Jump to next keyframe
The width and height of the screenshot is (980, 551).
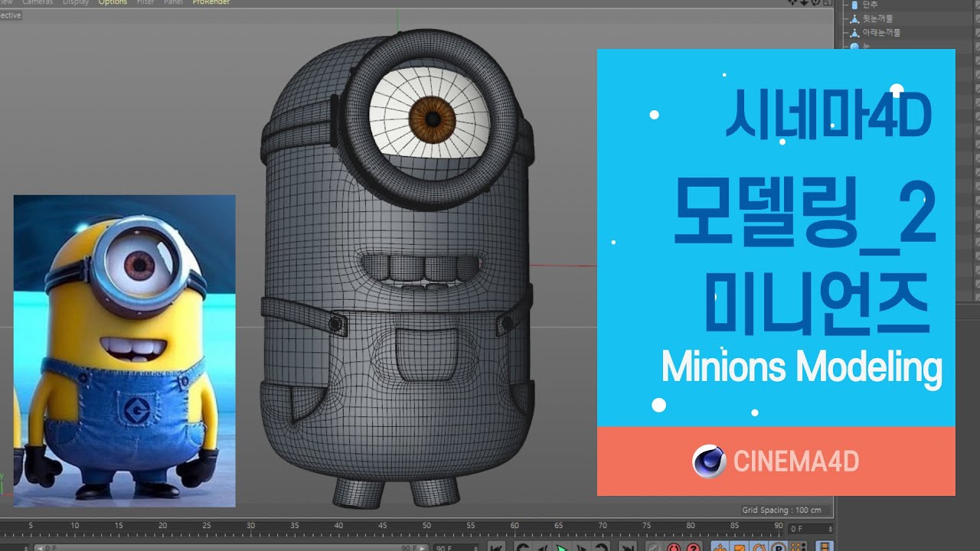(x=601, y=546)
